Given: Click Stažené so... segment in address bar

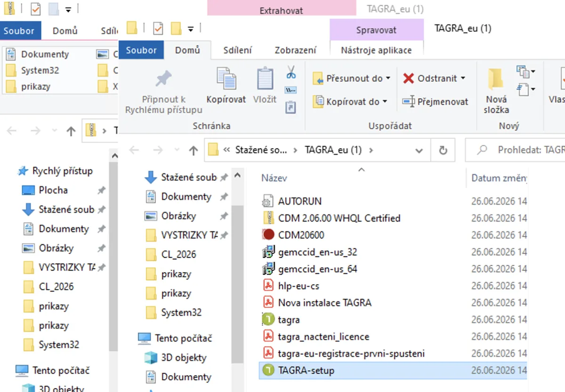Looking at the screenshot, I should (261, 150).
